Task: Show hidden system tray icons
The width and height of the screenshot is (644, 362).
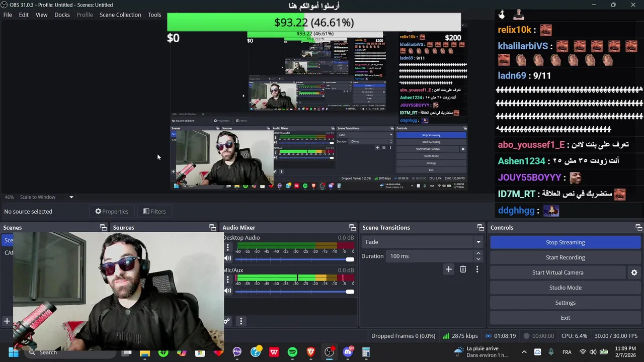Action: pos(524,352)
